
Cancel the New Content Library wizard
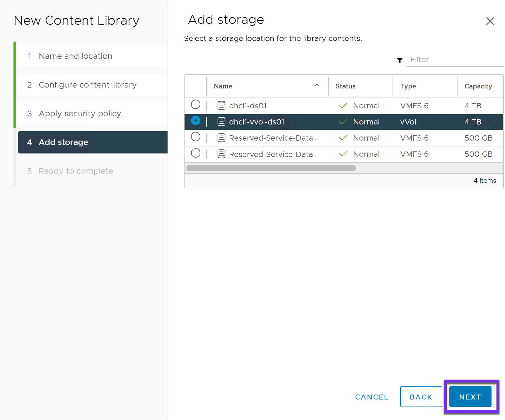(x=371, y=397)
